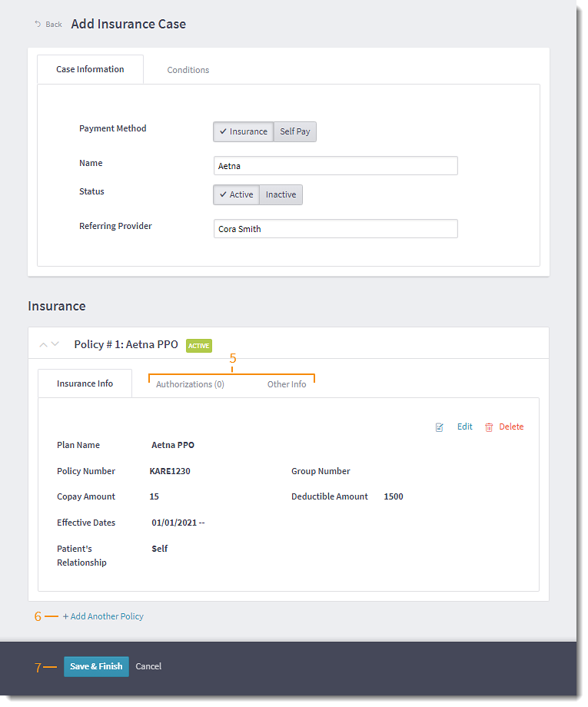Click + Add Another Policy

coord(103,617)
